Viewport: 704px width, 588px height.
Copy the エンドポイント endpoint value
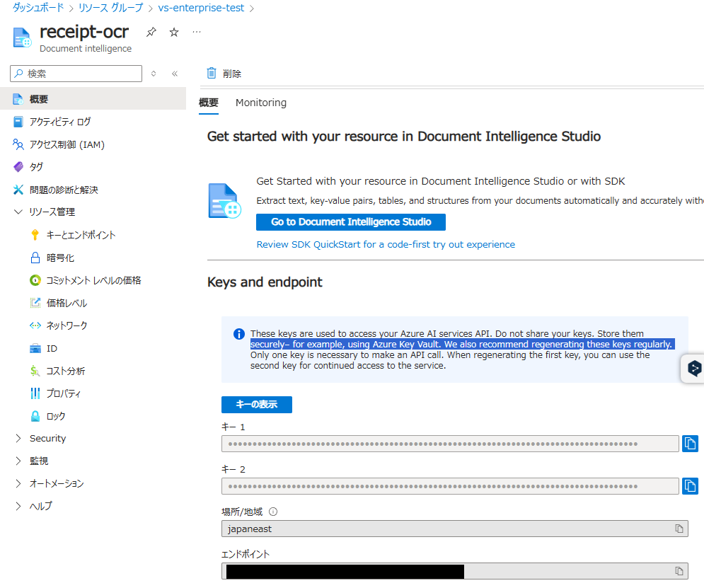pyautogui.click(x=679, y=571)
